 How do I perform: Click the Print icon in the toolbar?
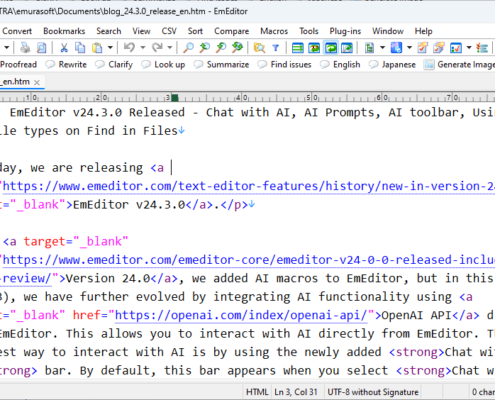pyautogui.click(x=25, y=48)
